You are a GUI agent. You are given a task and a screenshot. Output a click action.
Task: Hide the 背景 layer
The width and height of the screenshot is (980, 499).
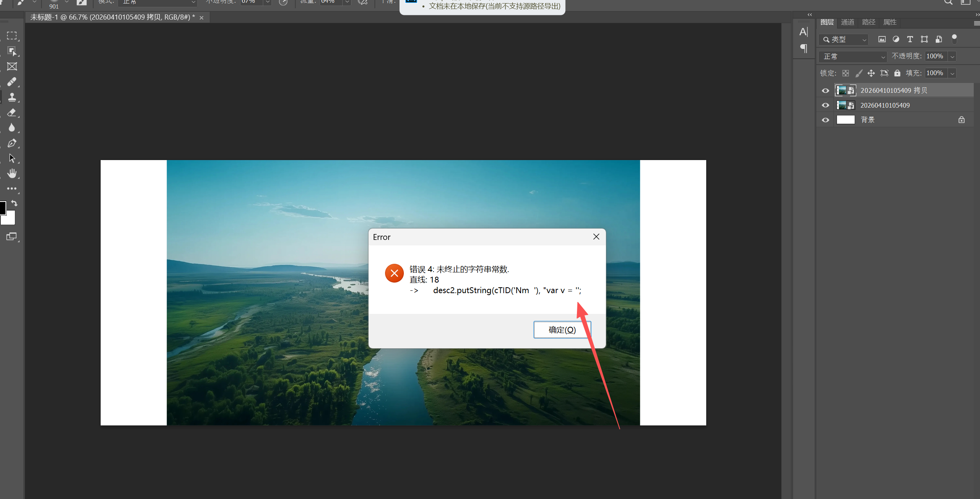coord(825,120)
